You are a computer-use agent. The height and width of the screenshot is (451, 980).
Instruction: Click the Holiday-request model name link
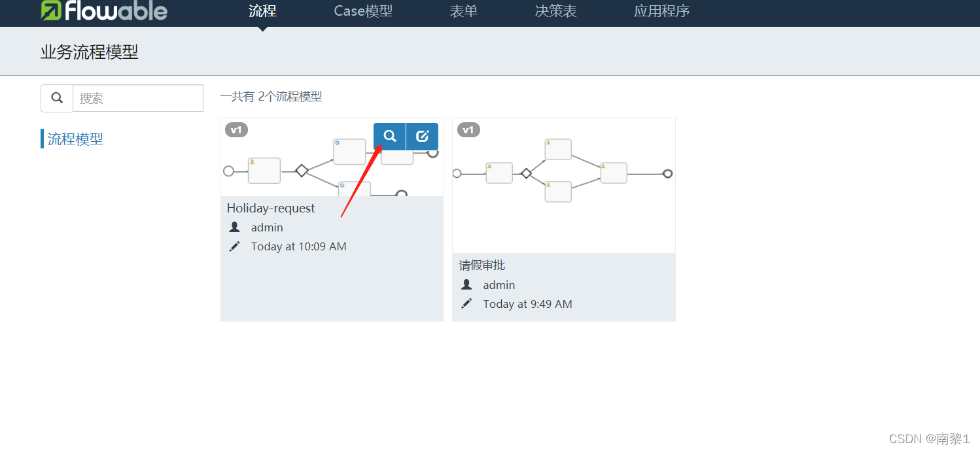tap(270, 208)
